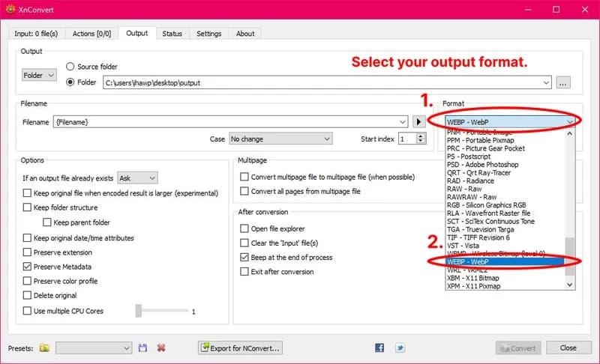Check Clear the 'Input' file(s)
The width and height of the screenshot is (600, 364).
[x=244, y=243]
